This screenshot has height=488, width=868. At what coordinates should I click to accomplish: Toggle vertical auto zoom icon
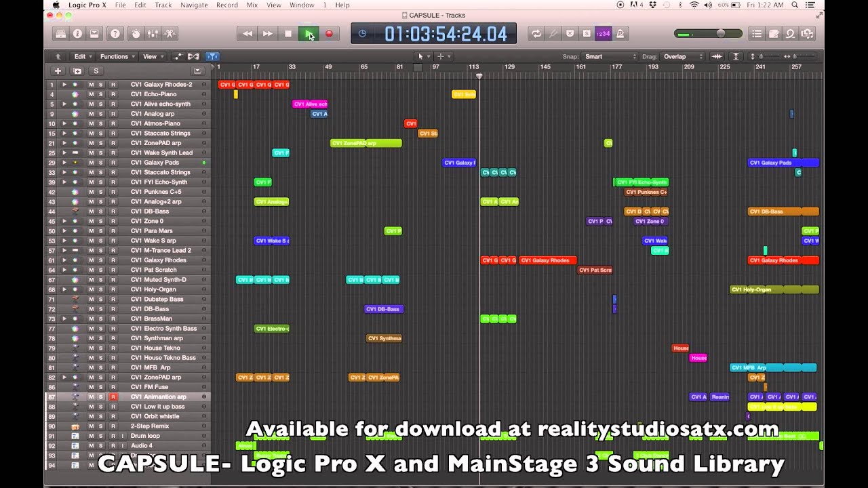(736, 56)
